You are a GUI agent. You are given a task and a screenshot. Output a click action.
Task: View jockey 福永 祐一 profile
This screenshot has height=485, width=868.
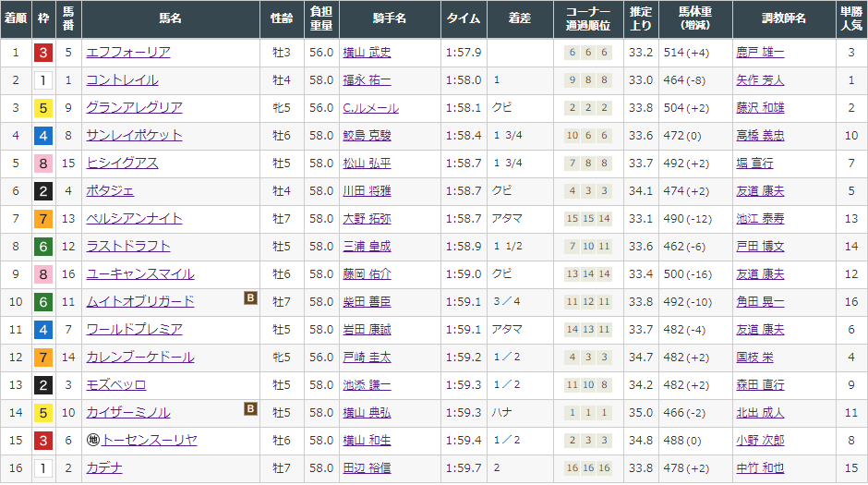[x=367, y=79]
